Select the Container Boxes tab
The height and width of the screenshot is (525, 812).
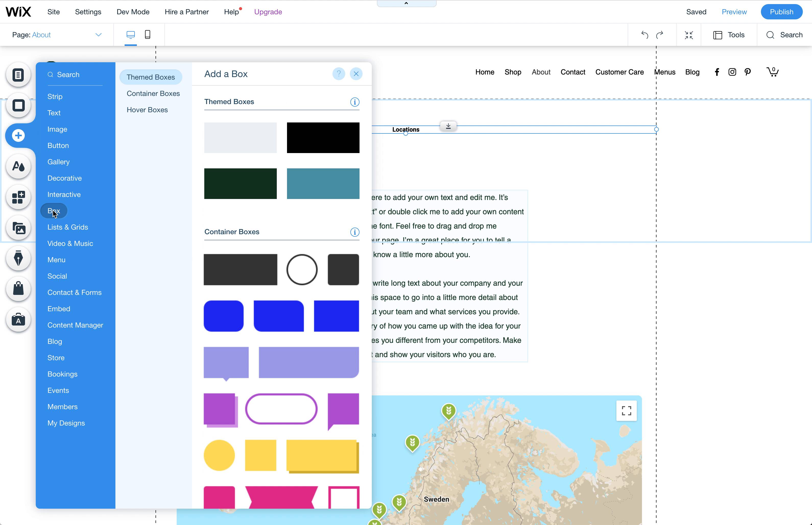[153, 93]
